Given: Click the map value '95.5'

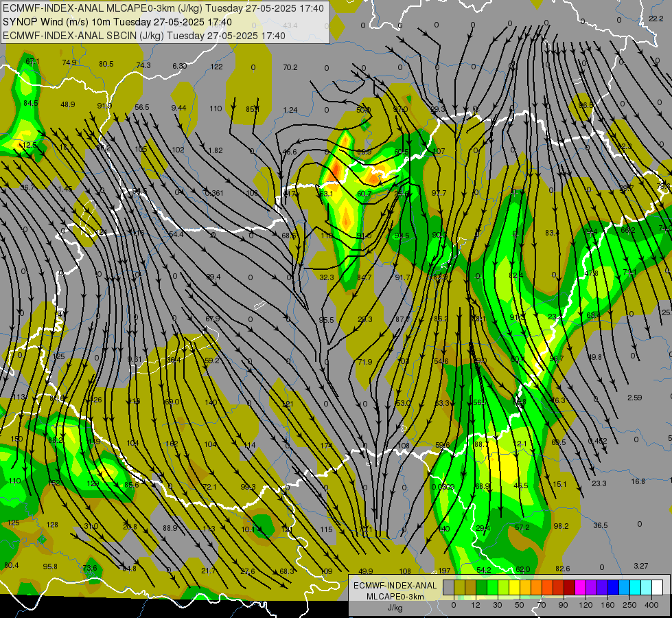Looking at the screenshot, I should tap(326, 320).
